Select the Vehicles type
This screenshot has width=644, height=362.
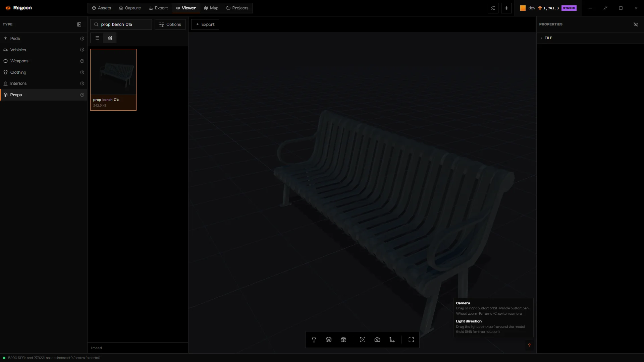point(44,50)
